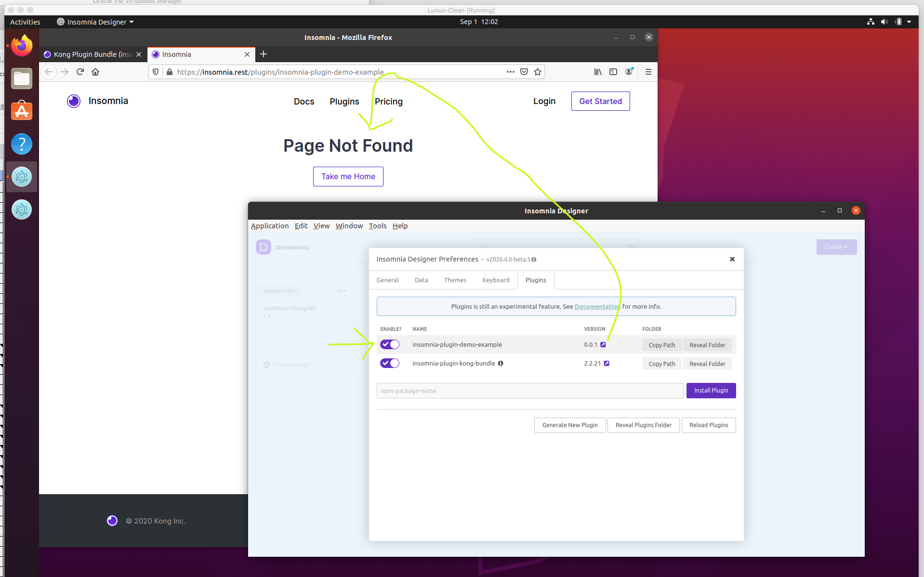
Task: Open the Firefox account icon
Action: click(x=629, y=72)
